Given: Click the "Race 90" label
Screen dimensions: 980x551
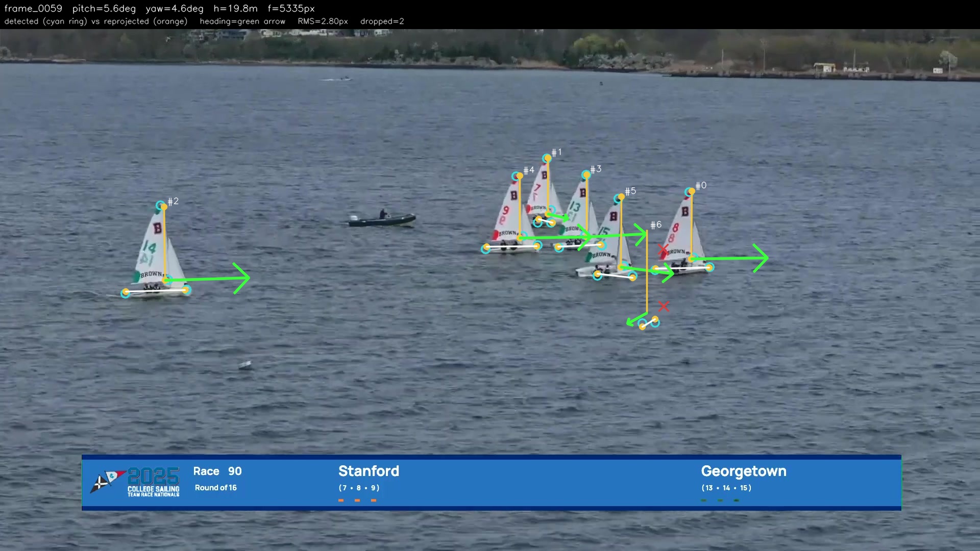Looking at the screenshot, I should click(x=217, y=471).
